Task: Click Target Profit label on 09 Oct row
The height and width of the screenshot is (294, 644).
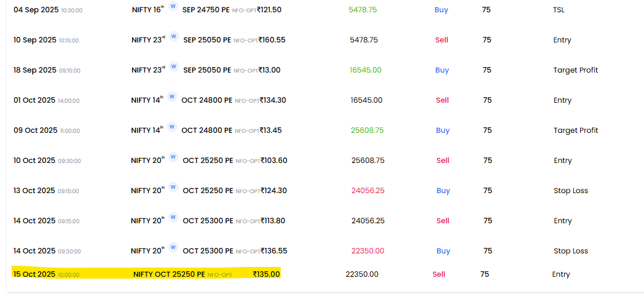Action: click(x=575, y=130)
